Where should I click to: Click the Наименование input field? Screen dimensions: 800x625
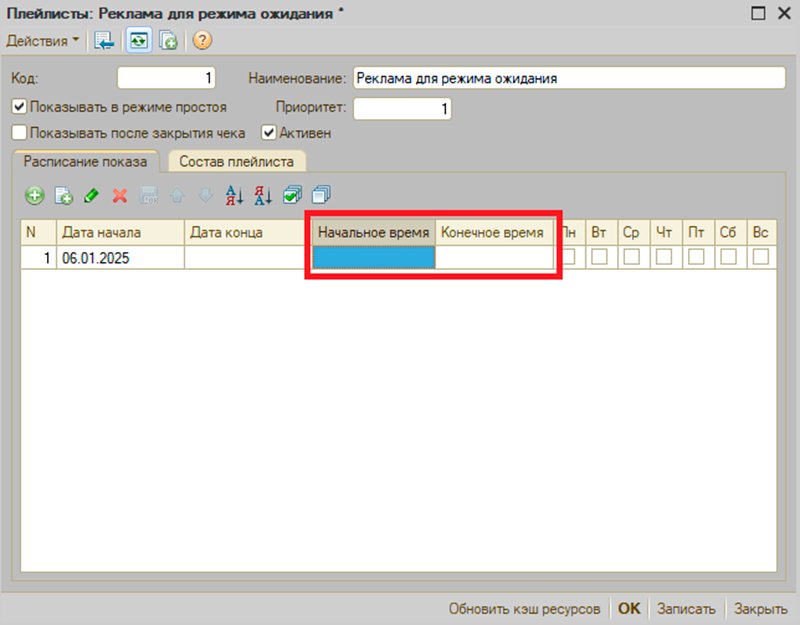click(x=569, y=78)
